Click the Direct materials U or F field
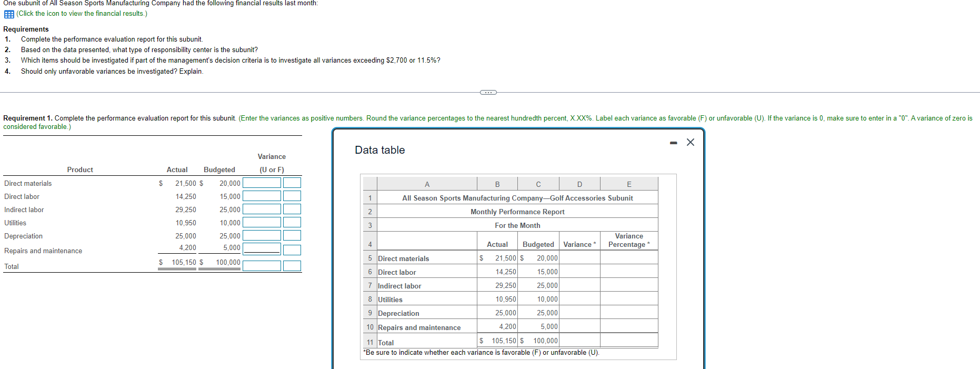The height and width of the screenshot is (369, 980). click(292, 183)
